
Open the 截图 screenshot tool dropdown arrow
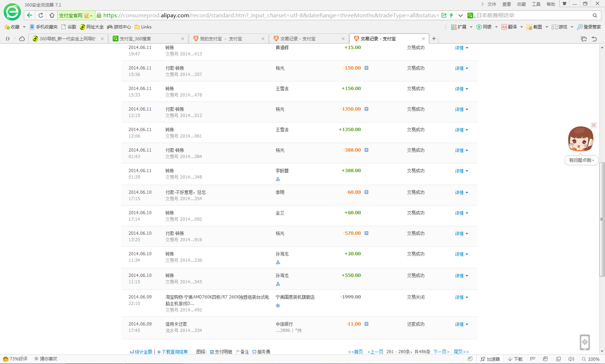point(547,27)
